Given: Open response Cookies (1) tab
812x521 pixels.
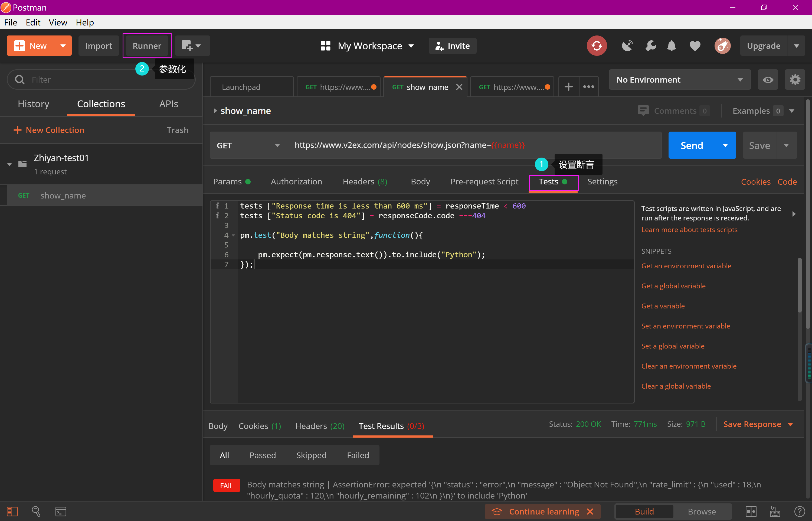Looking at the screenshot, I should coord(260,426).
